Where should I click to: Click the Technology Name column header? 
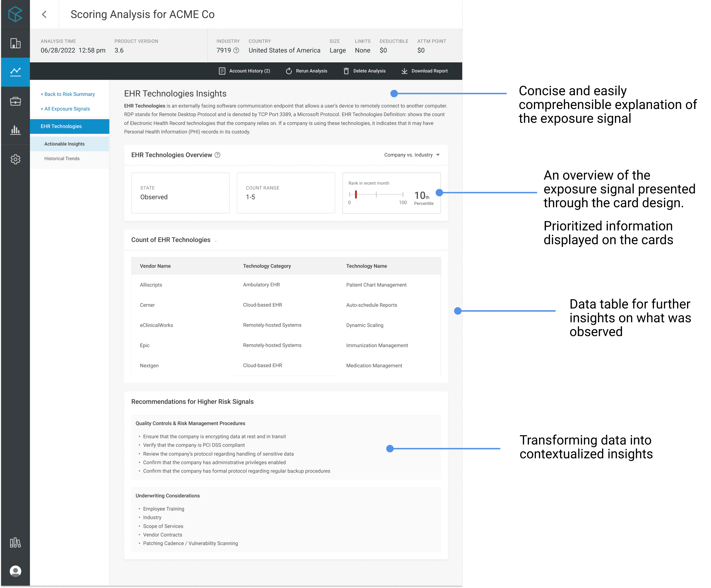click(366, 266)
